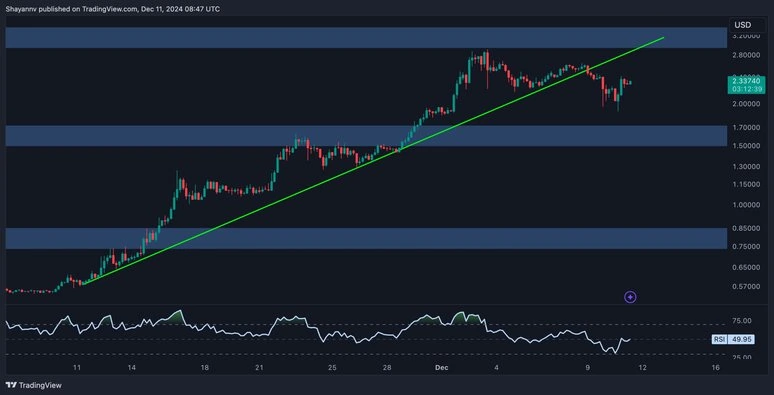Screen dimensions: 774x395
Task: Click the 1.30000 price axis label
Action: [745, 166]
